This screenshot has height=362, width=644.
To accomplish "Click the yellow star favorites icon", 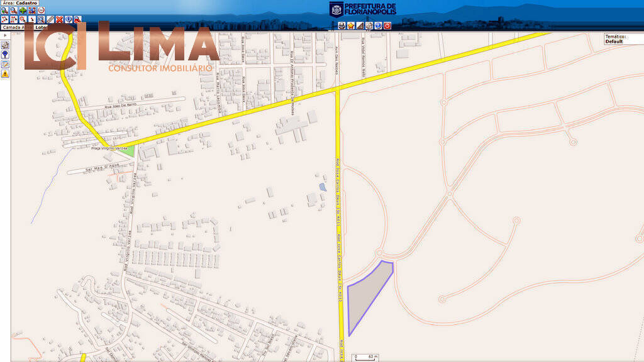I will click(351, 26).
